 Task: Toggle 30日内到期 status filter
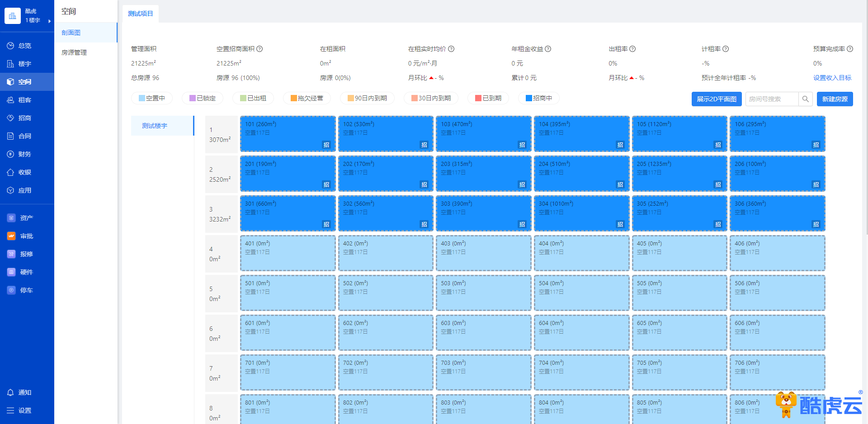click(x=431, y=98)
